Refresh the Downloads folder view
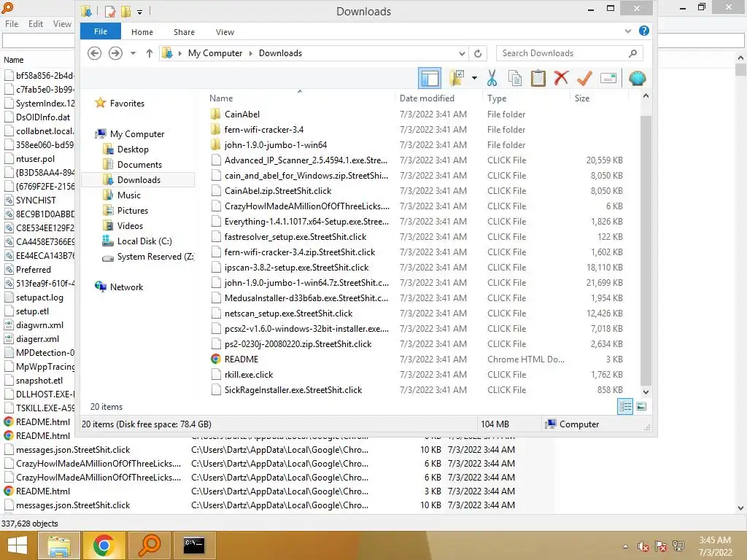This screenshot has height=560, width=747. tap(477, 53)
